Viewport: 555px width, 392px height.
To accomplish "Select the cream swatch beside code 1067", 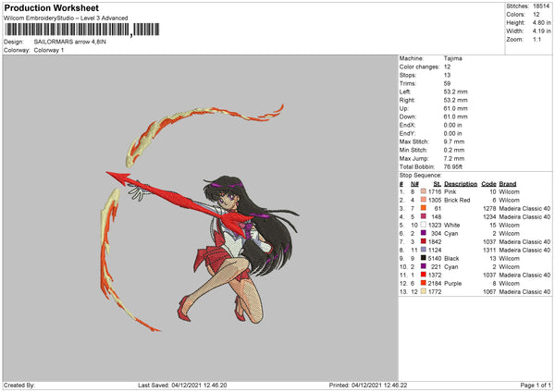I will [x=424, y=291].
